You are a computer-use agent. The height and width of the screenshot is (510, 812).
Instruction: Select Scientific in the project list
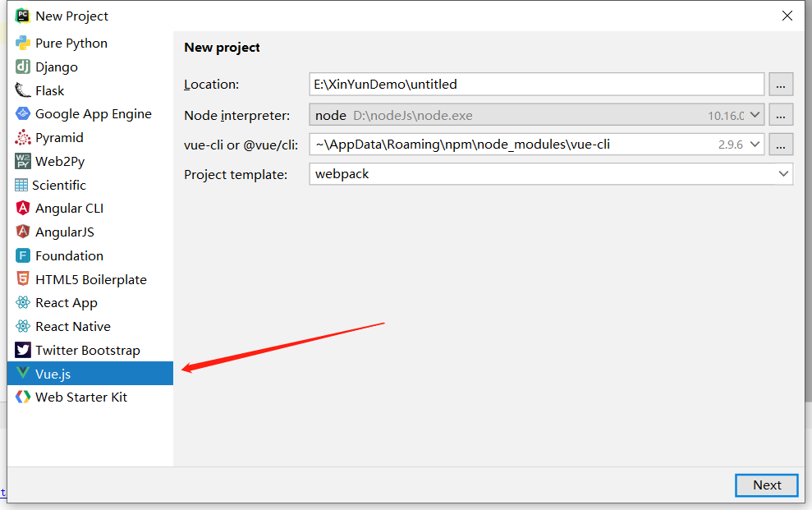pos(58,186)
